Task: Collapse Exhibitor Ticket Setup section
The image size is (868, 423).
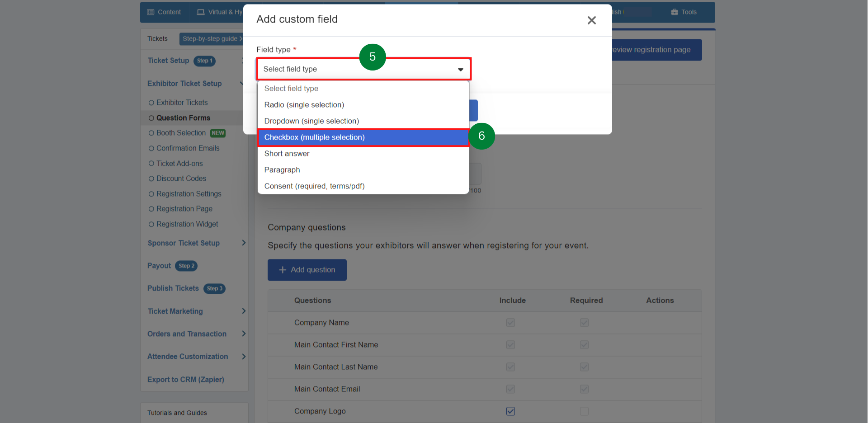Action: tap(242, 84)
